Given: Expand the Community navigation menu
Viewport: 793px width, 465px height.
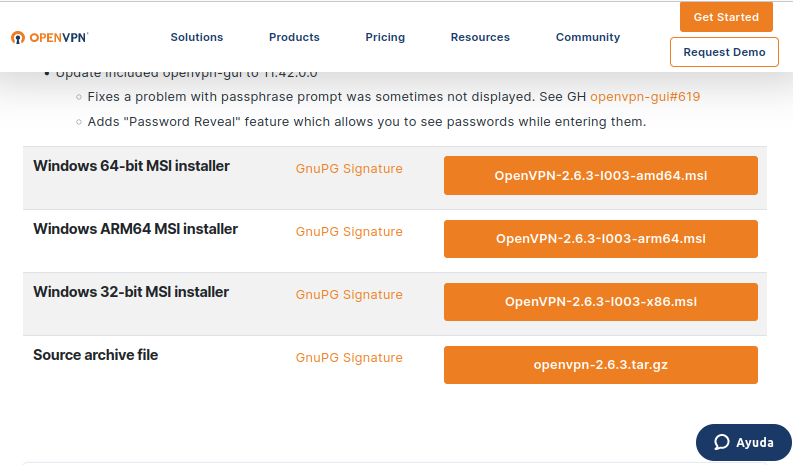Looking at the screenshot, I should (x=588, y=37).
